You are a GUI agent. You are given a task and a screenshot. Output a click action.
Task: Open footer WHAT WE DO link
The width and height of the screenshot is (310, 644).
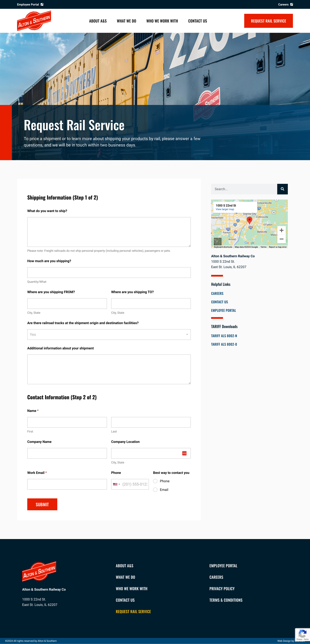(x=125, y=577)
